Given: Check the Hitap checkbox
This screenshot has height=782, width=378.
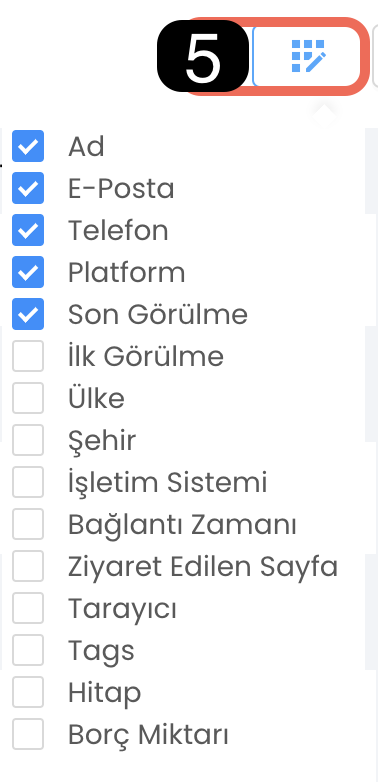Looking at the screenshot, I should (x=28, y=691).
